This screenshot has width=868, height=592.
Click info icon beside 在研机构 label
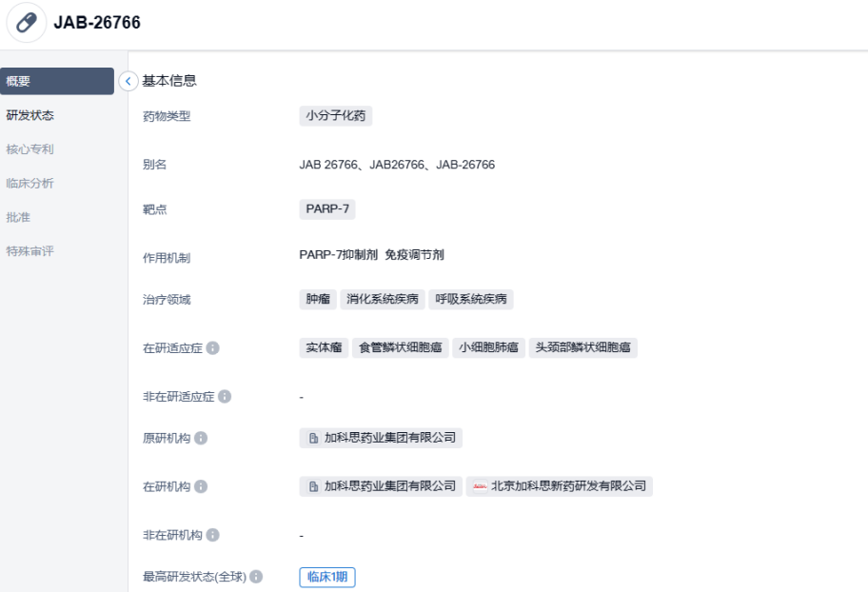pyautogui.click(x=200, y=486)
